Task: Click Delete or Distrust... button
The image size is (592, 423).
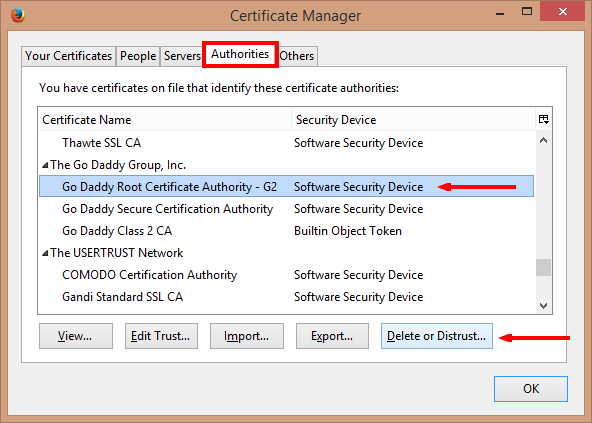Action: 437,336
